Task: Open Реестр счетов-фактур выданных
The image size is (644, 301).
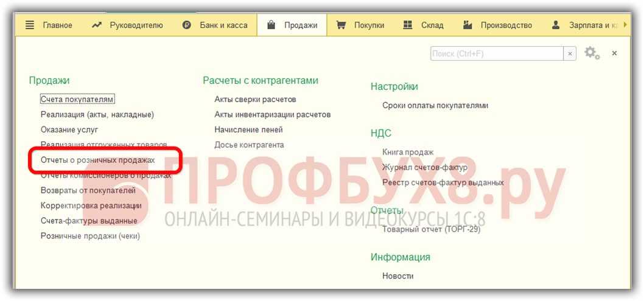Action: [443, 182]
